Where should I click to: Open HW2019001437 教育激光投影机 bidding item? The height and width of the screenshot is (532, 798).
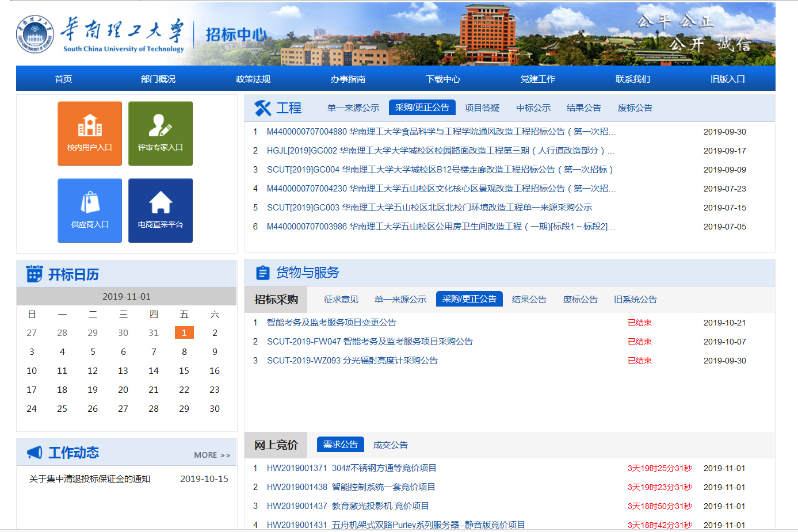[x=348, y=506]
